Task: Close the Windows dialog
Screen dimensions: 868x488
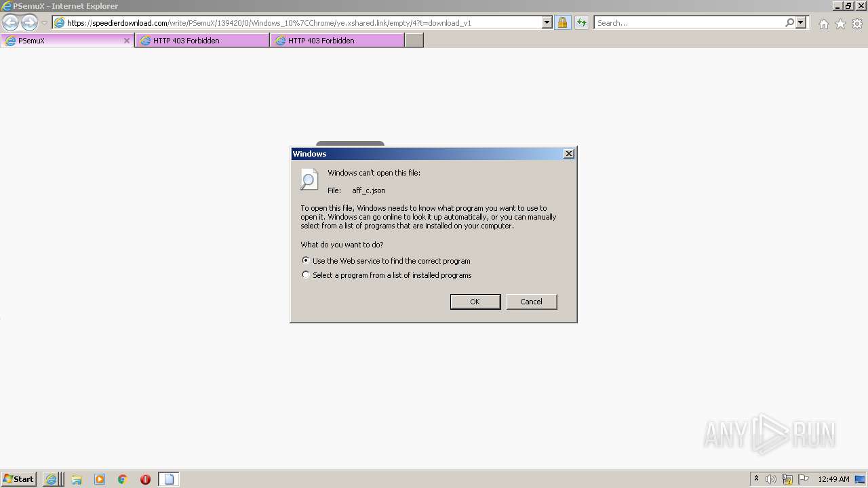Action: [x=569, y=154]
